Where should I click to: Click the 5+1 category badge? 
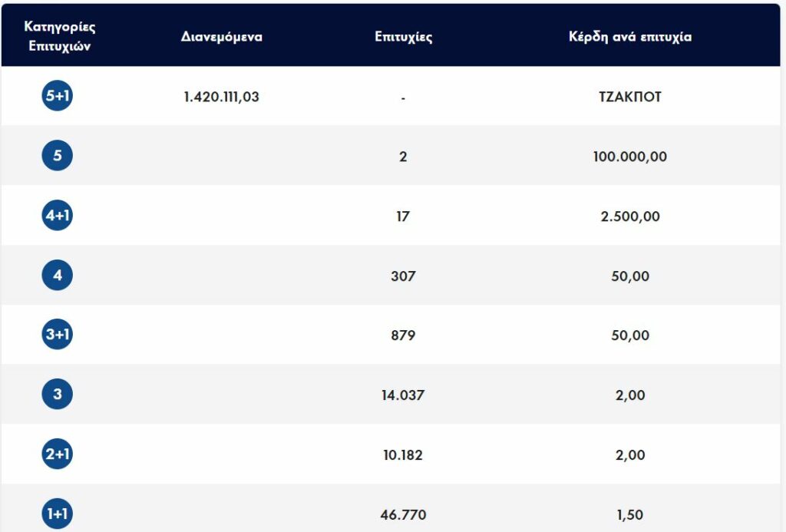58,96
